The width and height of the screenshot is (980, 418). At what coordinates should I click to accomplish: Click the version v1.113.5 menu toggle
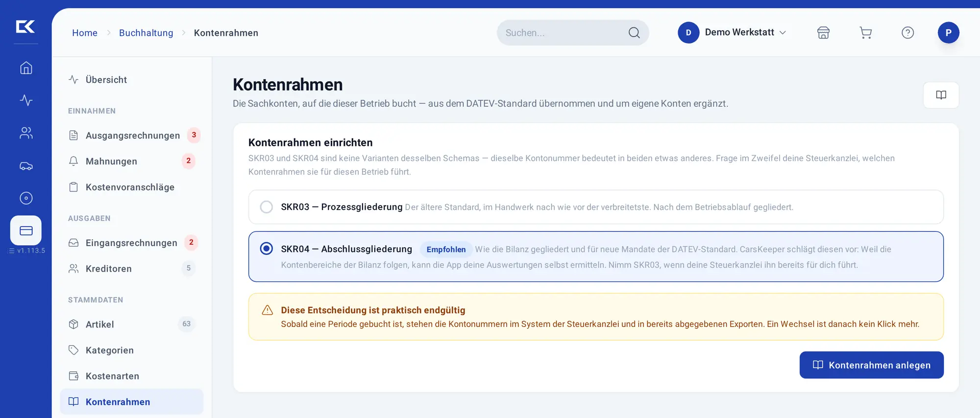click(x=27, y=251)
